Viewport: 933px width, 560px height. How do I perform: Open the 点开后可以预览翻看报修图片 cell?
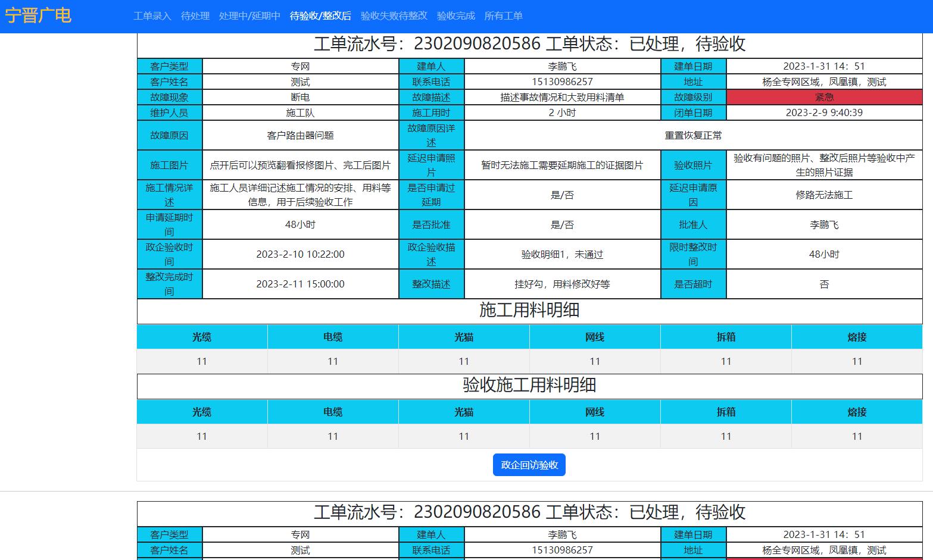tap(301, 165)
